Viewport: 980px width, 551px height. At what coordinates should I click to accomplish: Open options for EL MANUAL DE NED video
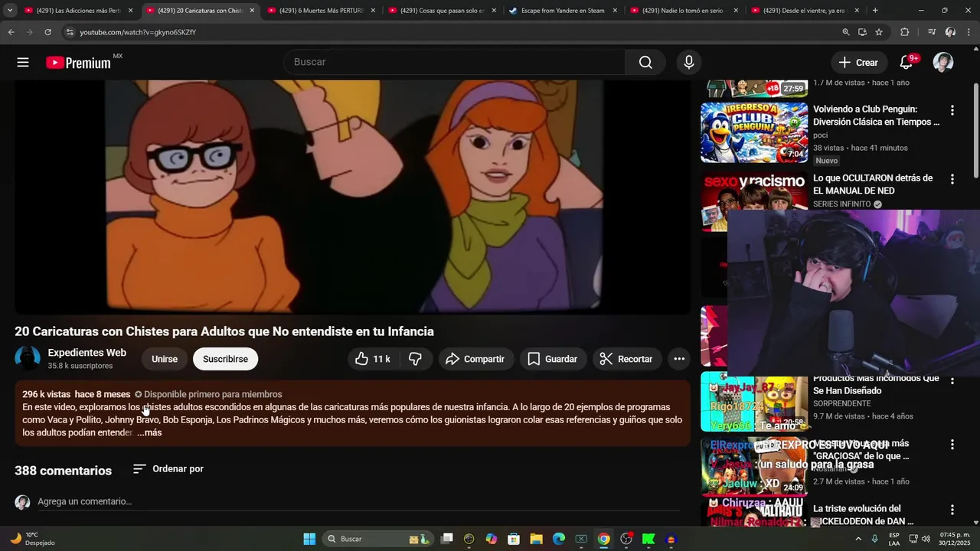click(x=952, y=179)
